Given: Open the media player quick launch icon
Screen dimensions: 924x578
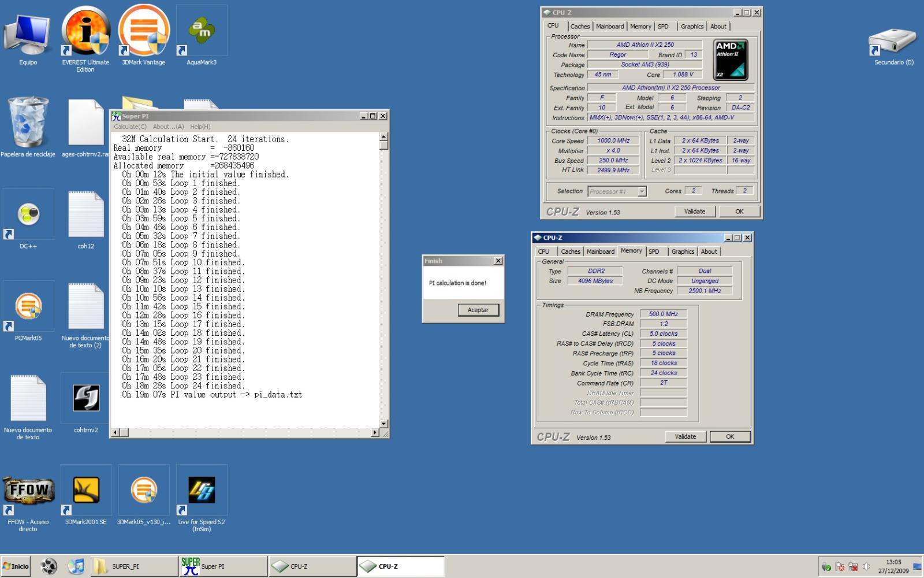Looking at the screenshot, I should 49,566.
